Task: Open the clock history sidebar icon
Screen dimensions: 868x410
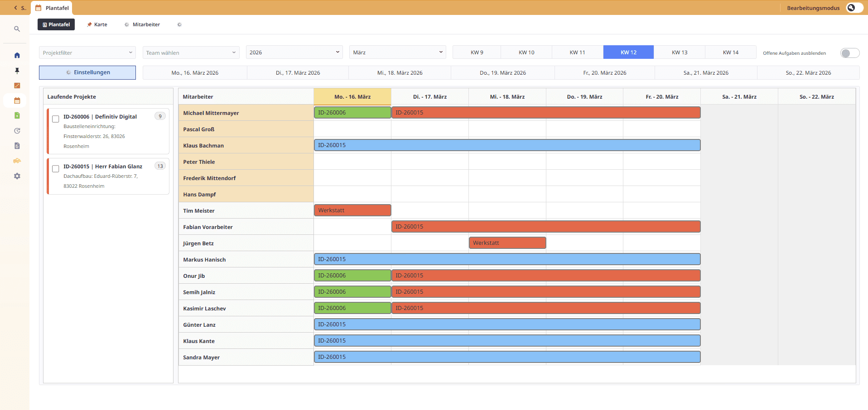Action: (17, 131)
